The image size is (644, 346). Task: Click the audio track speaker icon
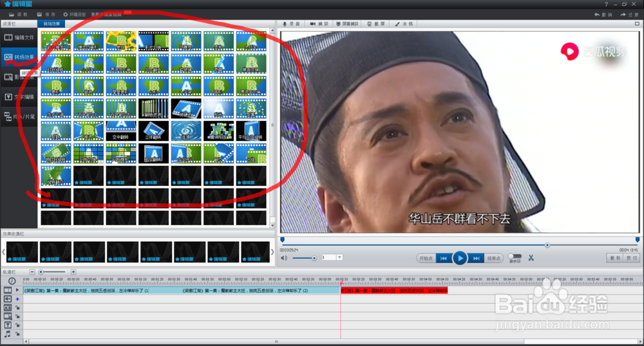(7, 299)
